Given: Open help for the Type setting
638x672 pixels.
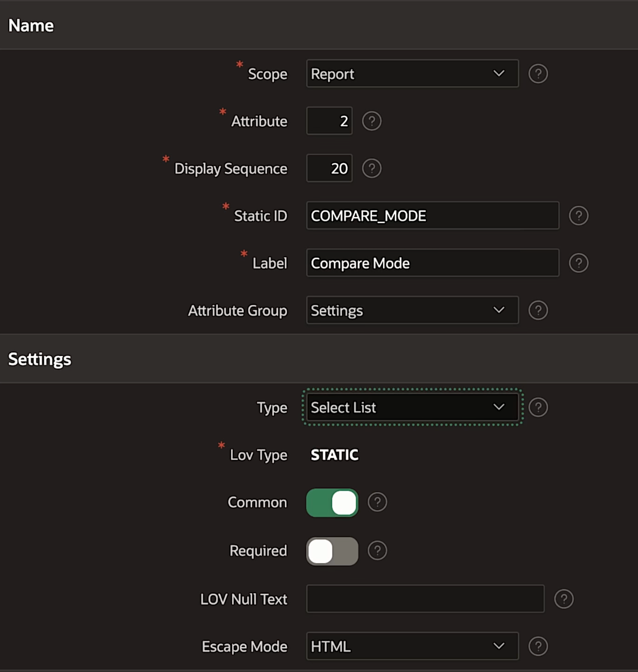Looking at the screenshot, I should tap(538, 407).
